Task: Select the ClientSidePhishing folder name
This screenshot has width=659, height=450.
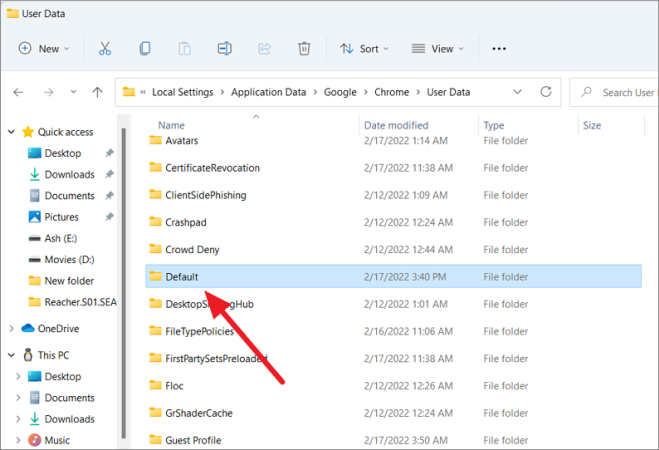Action: pos(206,195)
